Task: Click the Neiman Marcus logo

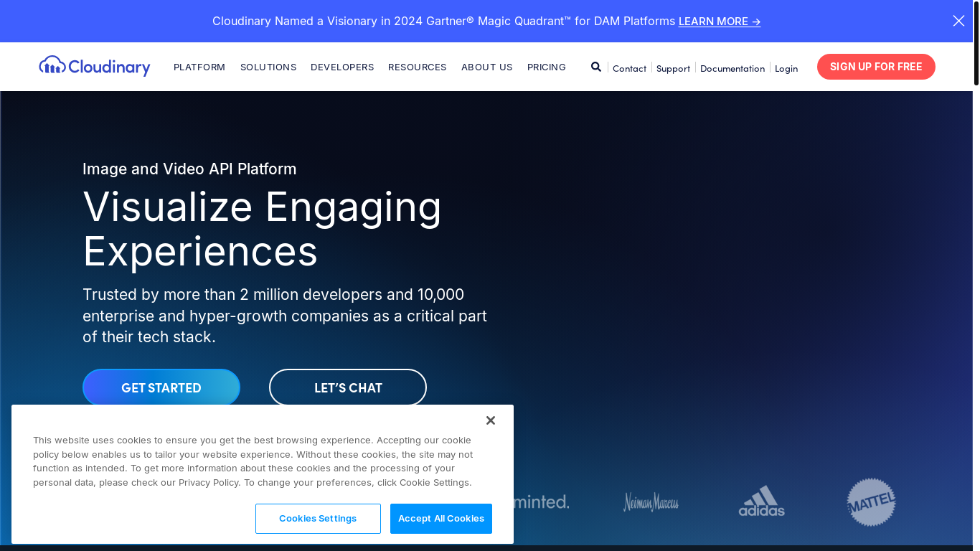Action: 651,501
